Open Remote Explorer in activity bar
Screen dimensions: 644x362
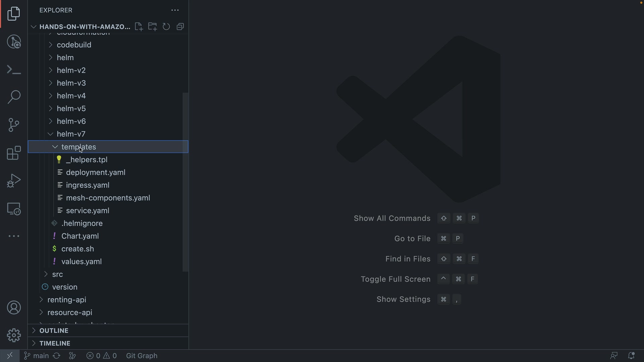[14, 209]
